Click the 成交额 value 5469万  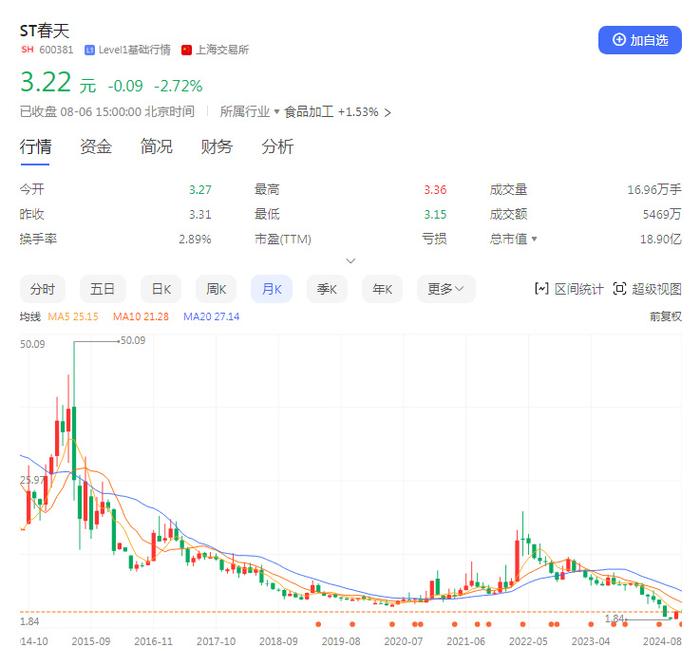click(x=662, y=214)
